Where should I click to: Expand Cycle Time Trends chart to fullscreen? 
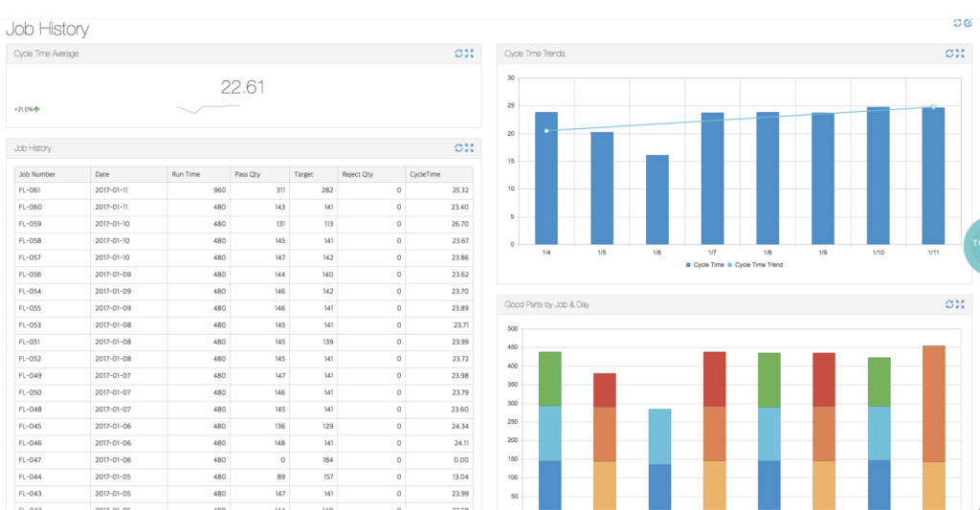(x=960, y=54)
